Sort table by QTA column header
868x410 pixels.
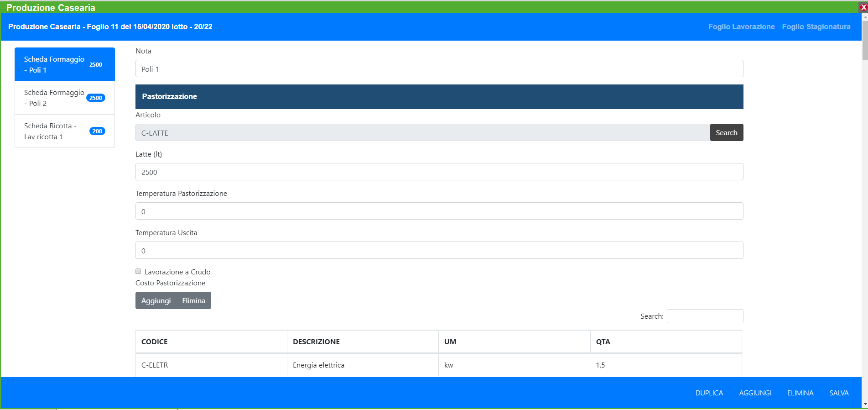point(603,342)
